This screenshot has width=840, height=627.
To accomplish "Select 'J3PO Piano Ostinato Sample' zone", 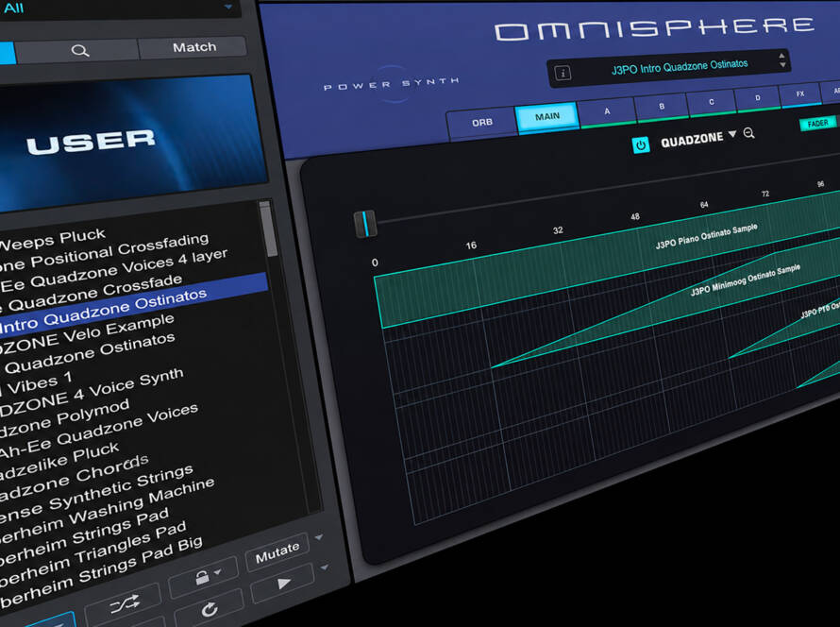I will pyautogui.click(x=707, y=236).
